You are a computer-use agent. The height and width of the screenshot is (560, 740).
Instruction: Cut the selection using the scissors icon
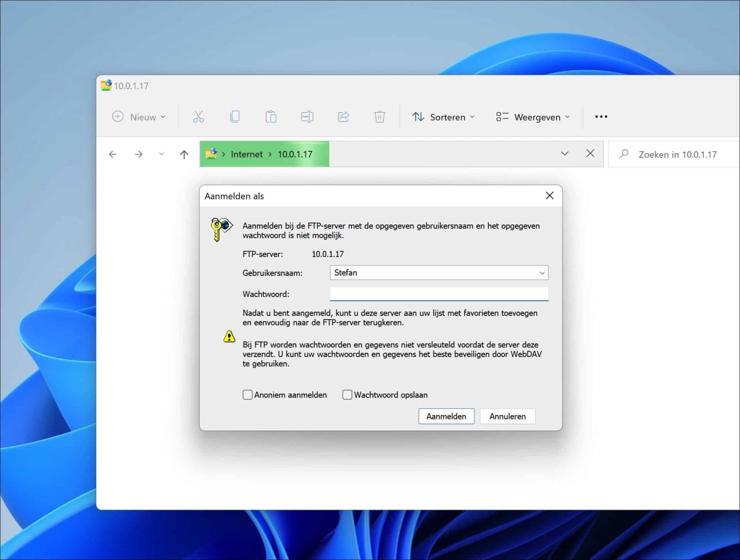coord(198,117)
